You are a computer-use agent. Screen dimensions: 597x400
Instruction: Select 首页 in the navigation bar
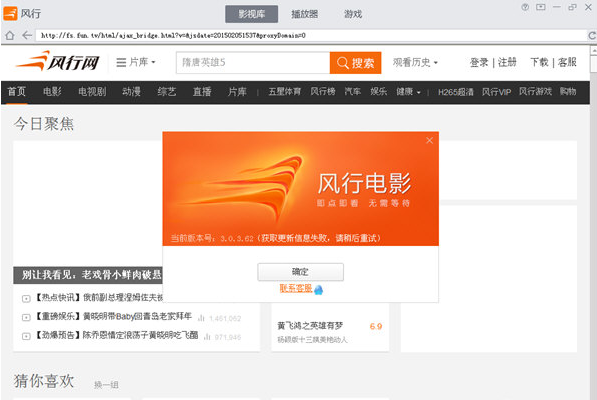tap(16, 92)
